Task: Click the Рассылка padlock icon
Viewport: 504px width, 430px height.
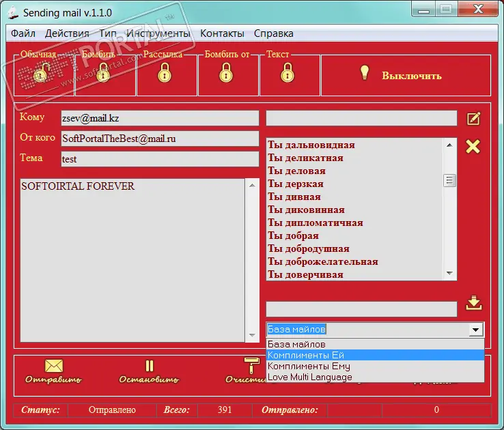Action: point(165,72)
